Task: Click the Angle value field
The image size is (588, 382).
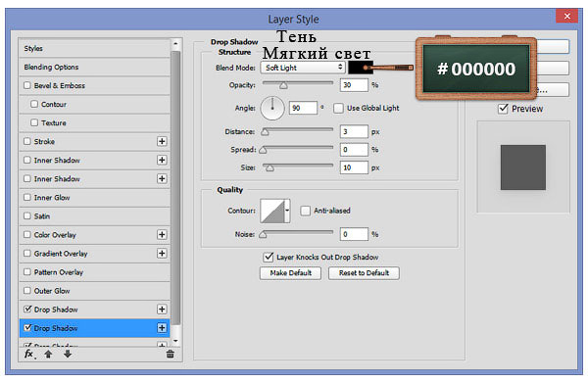Action: pos(304,108)
